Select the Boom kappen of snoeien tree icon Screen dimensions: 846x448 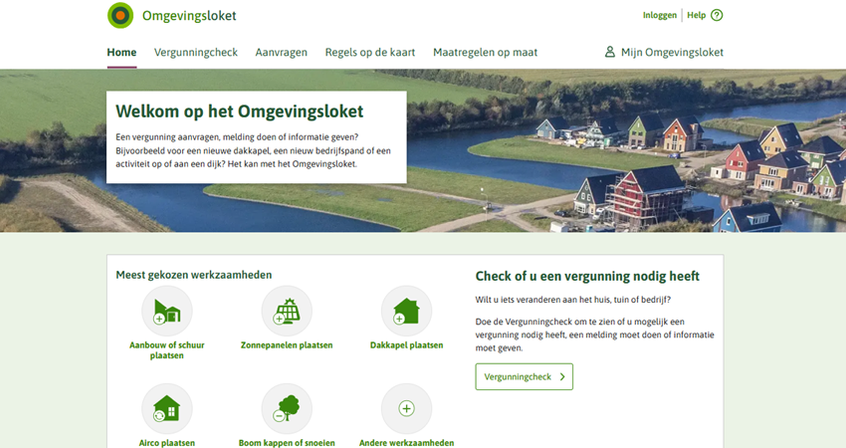(287, 408)
